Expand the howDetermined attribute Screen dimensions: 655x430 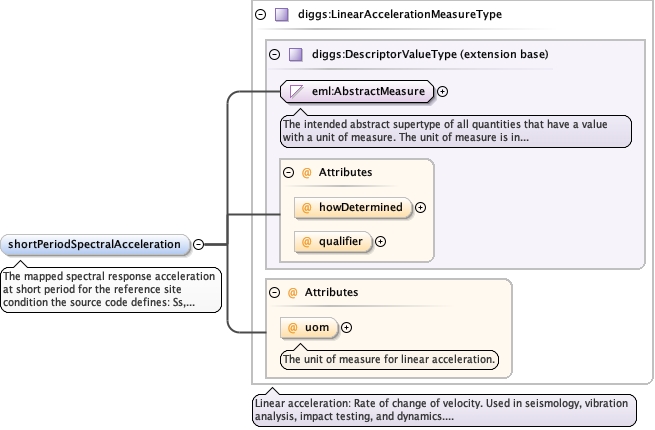point(420,208)
